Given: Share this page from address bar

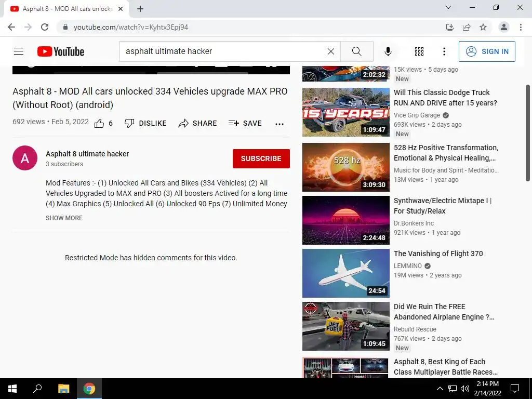Looking at the screenshot, I should [467, 27].
